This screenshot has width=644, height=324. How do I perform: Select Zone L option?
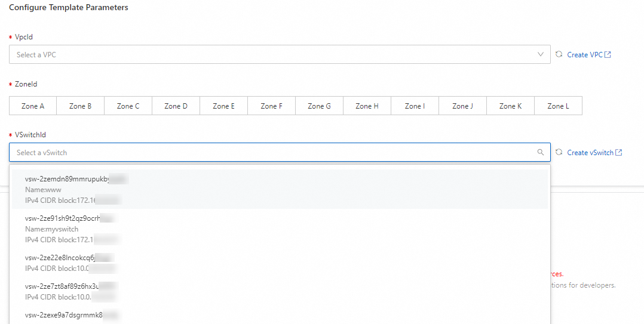pyautogui.click(x=558, y=106)
